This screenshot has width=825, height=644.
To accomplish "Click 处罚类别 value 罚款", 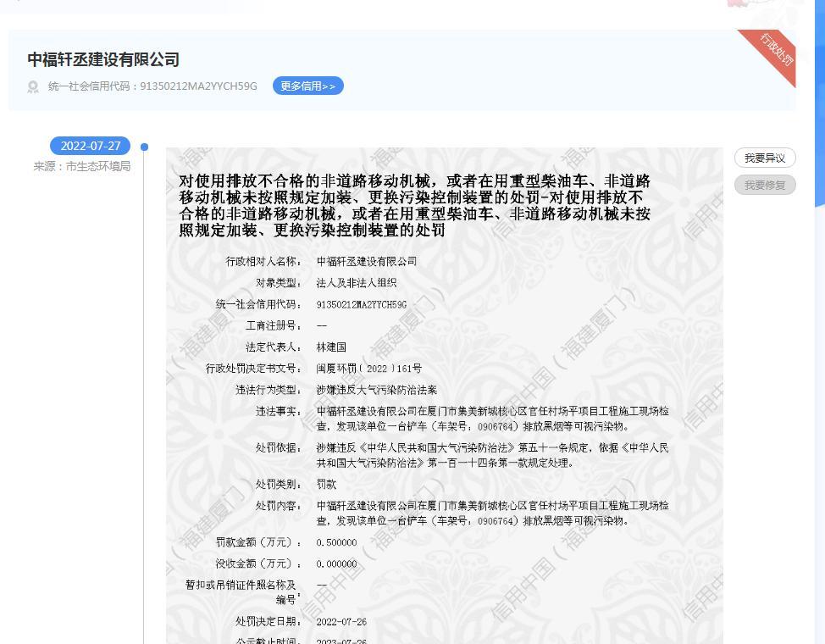I will [326, 485].
